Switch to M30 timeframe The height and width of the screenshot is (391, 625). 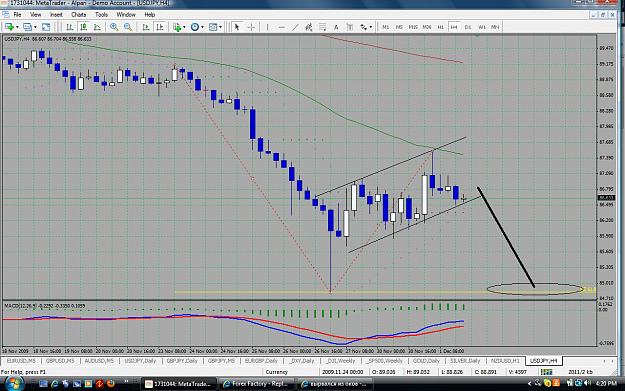pyautogui.click(x=426, y=27)
